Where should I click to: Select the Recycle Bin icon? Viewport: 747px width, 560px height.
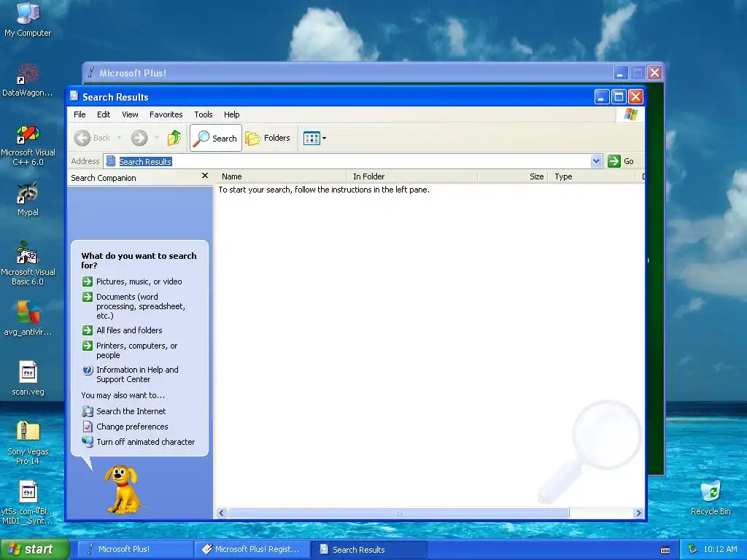click(711, 497)
